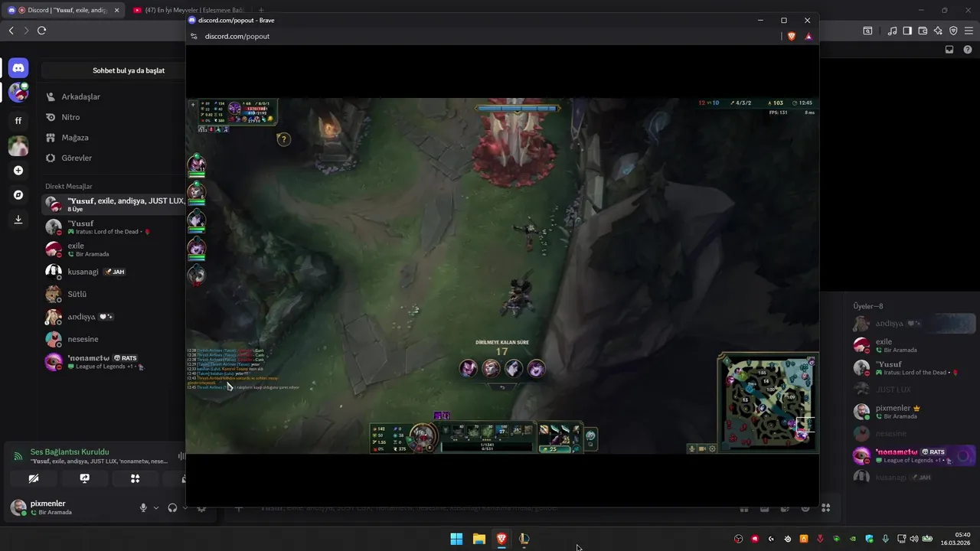Screen dimensions: 980x551
Task: Click member 'nonametw in members list
Action: coord(913,455)
